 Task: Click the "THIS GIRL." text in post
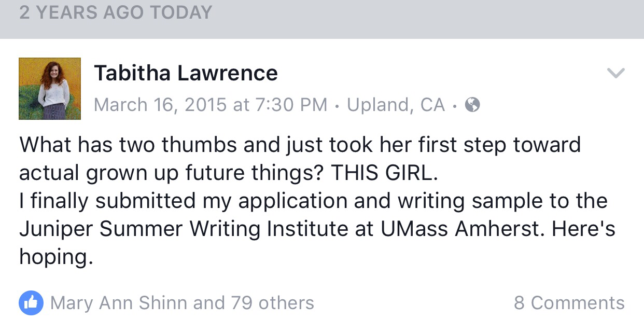coord(384,174)
